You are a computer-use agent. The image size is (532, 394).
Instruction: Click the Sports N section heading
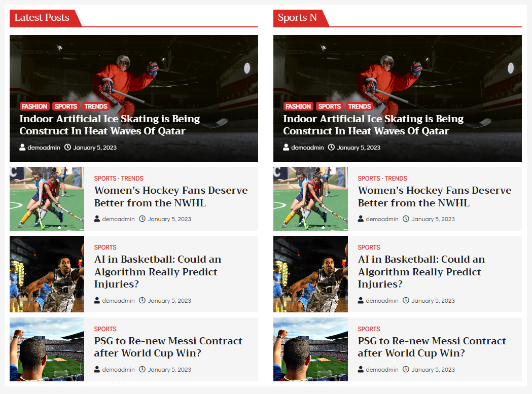(x=297, y=17)
